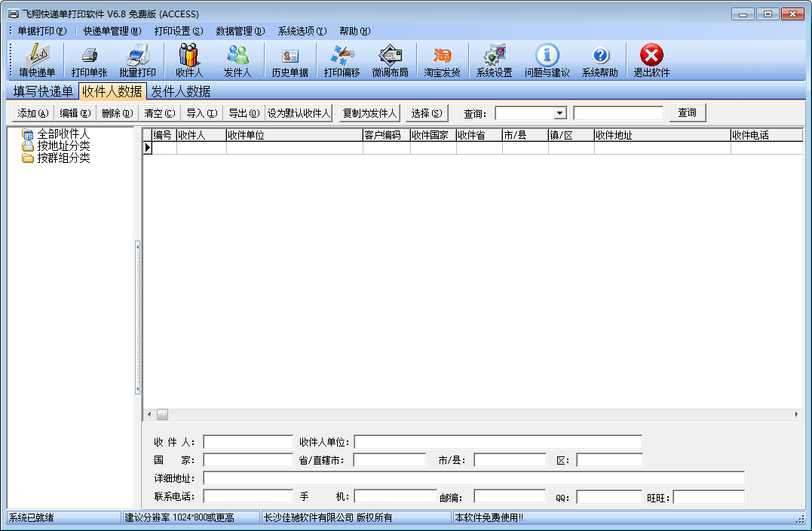Exit via the 退出软件 red icon
The image size is (812, 531).
pos(651,60)
